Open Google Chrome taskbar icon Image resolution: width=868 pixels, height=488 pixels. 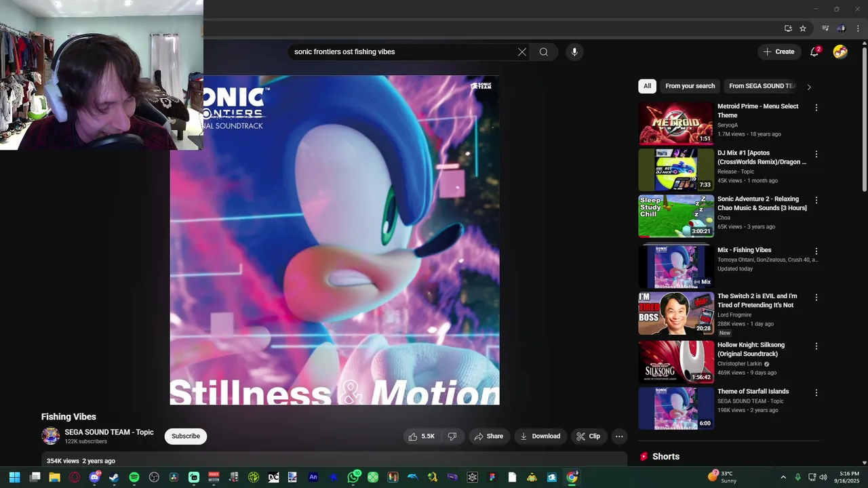click(572, 477)
